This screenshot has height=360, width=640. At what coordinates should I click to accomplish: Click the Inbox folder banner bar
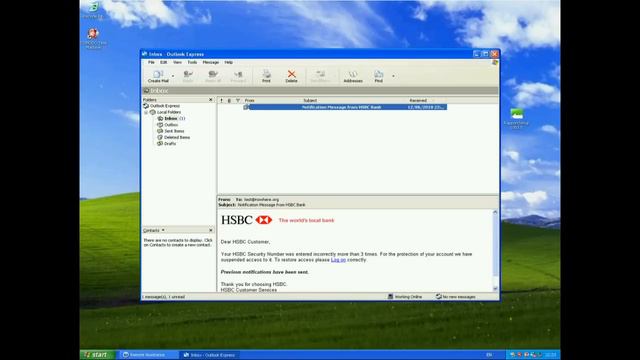point(320,91)
